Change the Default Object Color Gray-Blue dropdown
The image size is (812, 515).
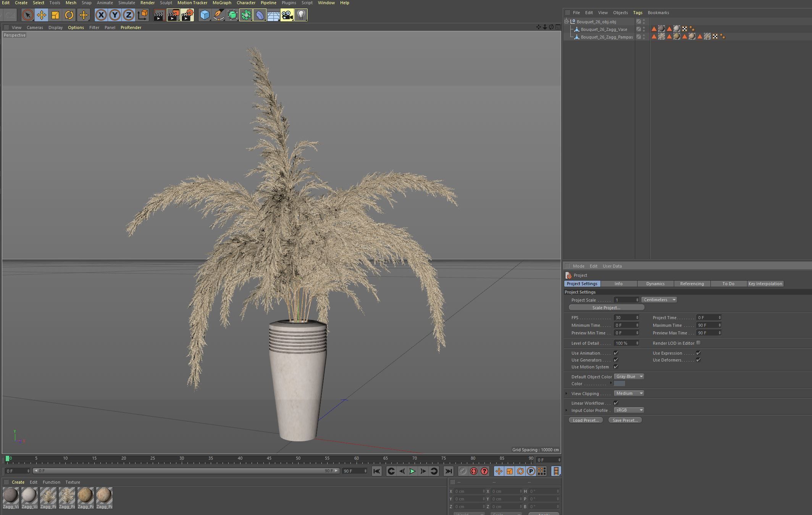[x=628, y=376]
